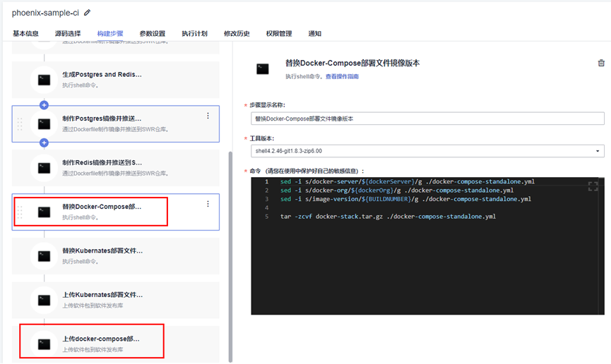
Task: Open the 通知 tab
Action: point(315,33)
